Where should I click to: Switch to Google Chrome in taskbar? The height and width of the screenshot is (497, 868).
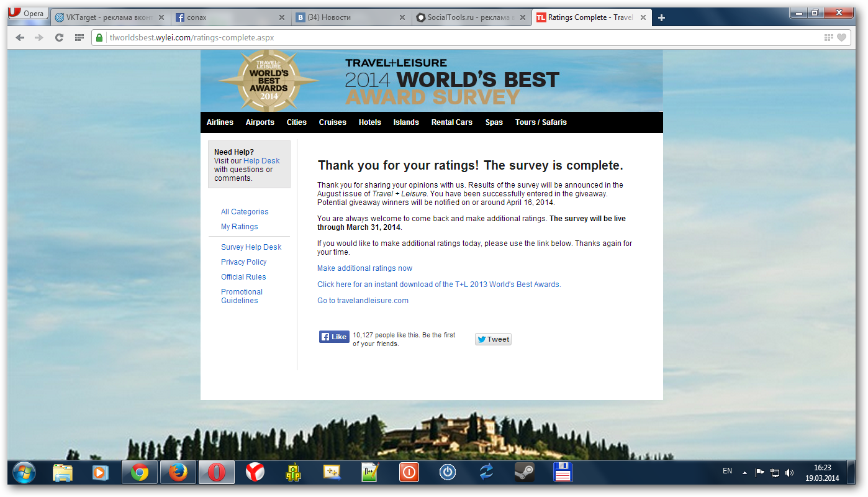click(140, 473)
